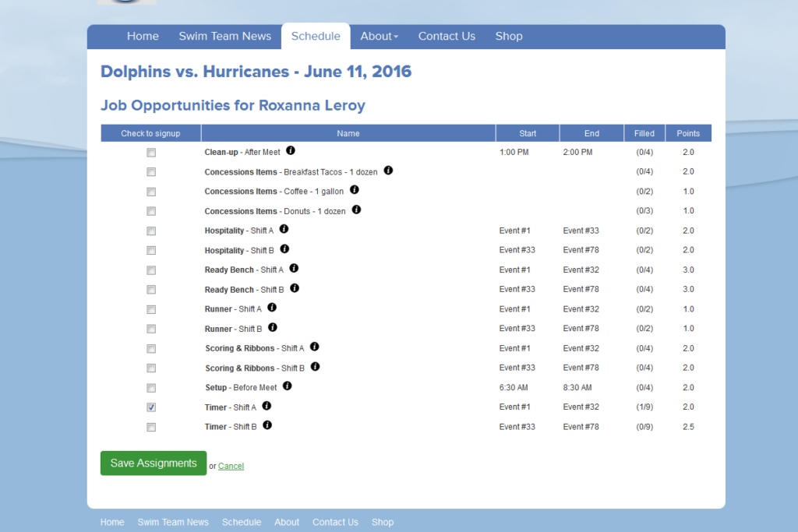798x532 pixels.
Task: Check the Clean-up After Meet signup box
Action: (151, 153)
